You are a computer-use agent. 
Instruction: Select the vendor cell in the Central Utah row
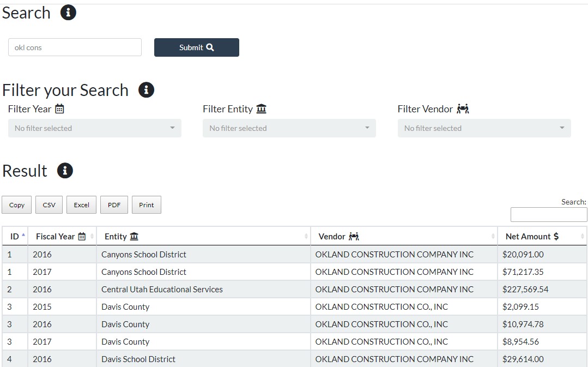[404, 290]
